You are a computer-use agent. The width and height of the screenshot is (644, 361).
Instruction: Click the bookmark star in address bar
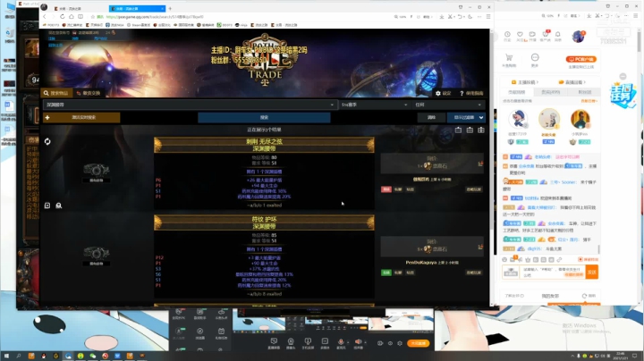pos(93,17)
